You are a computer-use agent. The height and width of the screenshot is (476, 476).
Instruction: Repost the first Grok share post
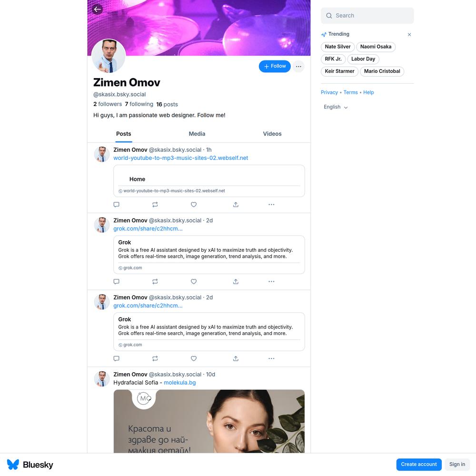[155, 282]
